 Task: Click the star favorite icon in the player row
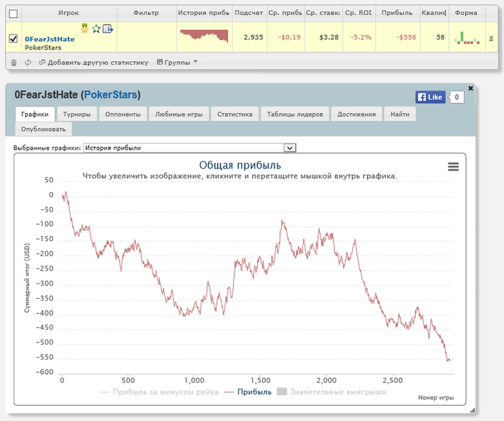click(x=96, y=29)
